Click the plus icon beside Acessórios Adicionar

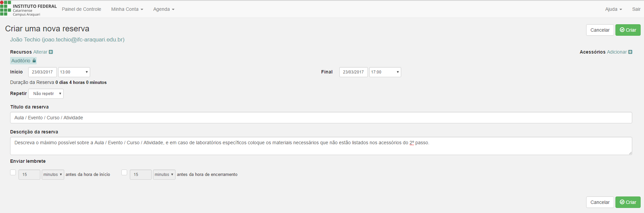pyautogui.click(x=630, y=52)
